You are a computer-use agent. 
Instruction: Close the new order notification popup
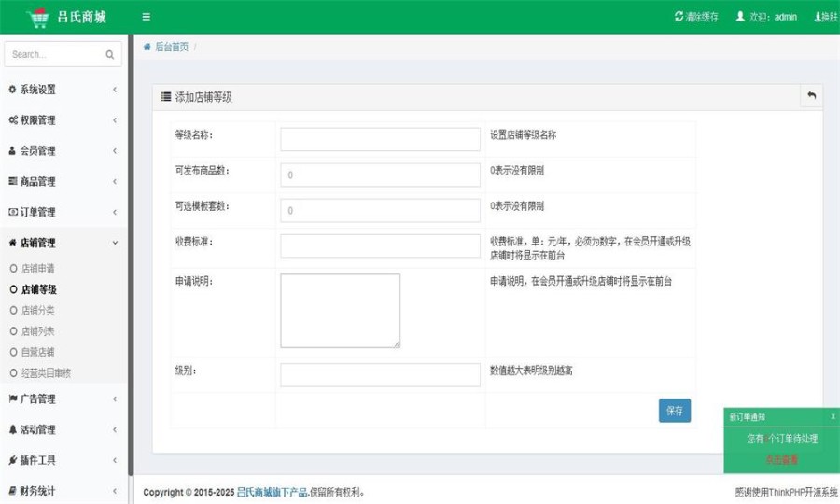[x=833, y=416]
